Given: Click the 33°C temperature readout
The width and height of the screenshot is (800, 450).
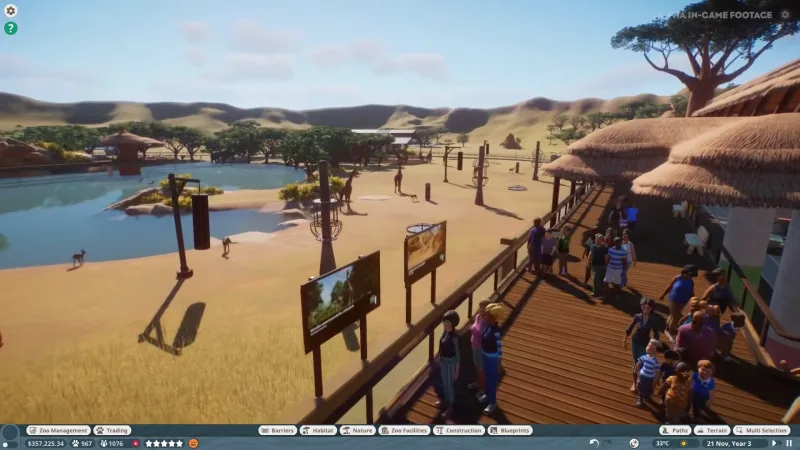Looking at the screenshot, I should [663, 443].
